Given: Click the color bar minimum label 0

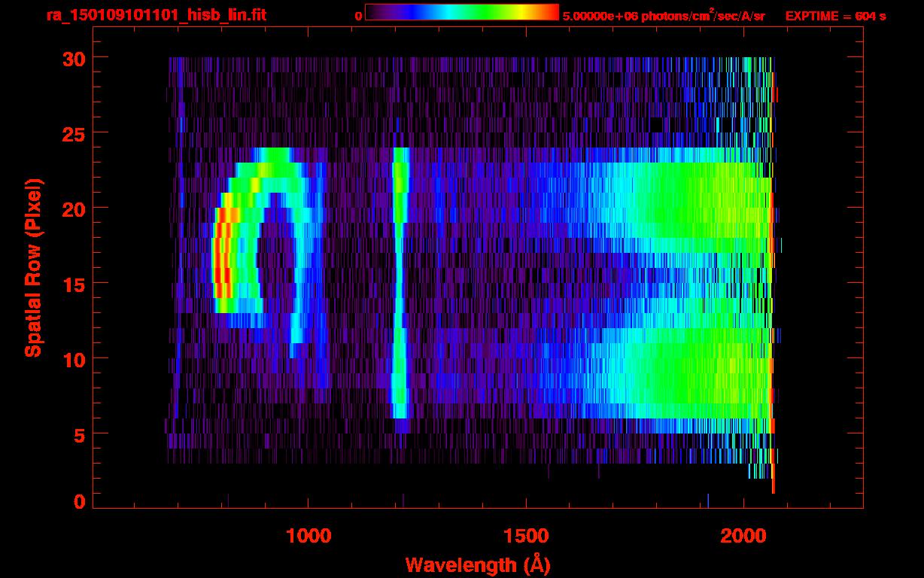Looking at the screenshot, I should [x=358, y=16].
